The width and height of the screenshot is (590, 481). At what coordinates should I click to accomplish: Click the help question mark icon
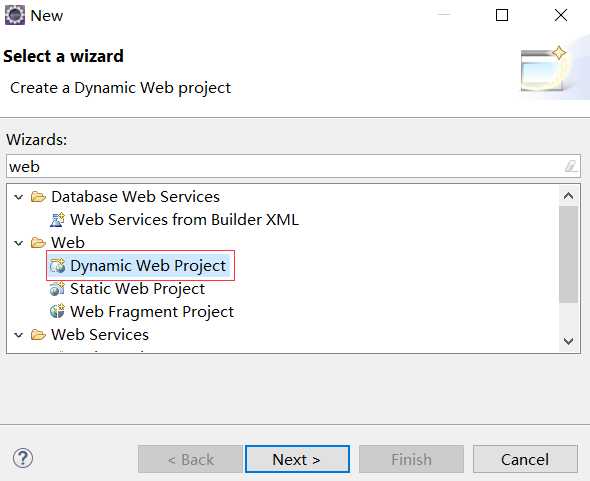tap(23, 458)
